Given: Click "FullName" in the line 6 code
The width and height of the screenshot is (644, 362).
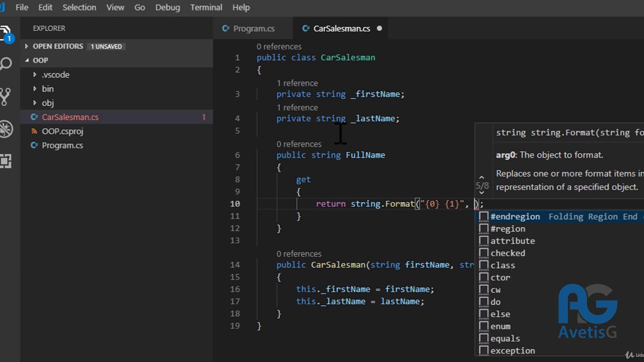Looking at the screenshot, I should pyautogui.click(x=365, y=155).
